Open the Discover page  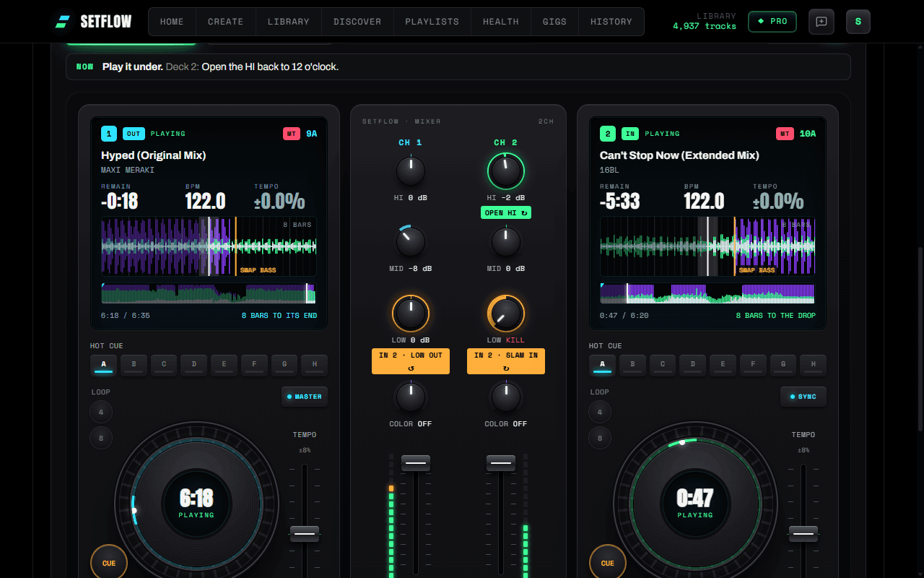(357, 22)
